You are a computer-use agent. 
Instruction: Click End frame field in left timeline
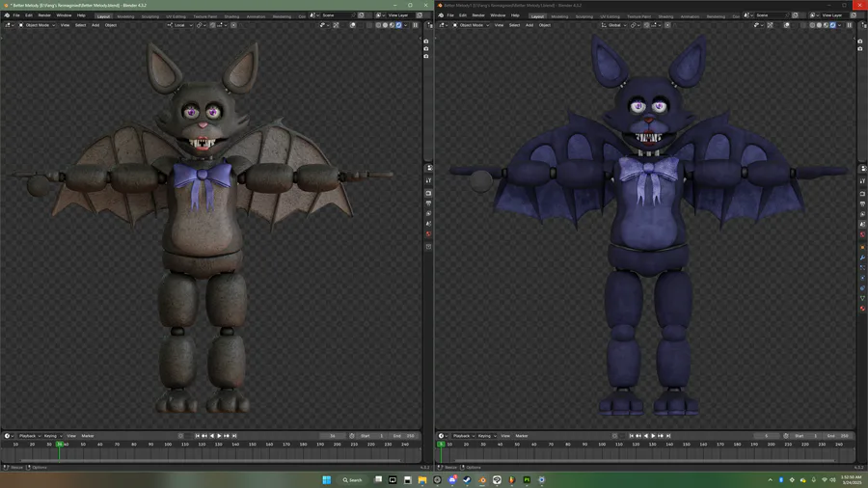(x=403, y=436)
